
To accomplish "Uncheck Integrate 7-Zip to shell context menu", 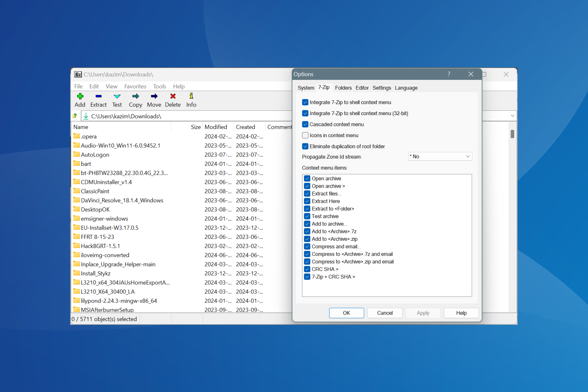I will coord(305,102).
